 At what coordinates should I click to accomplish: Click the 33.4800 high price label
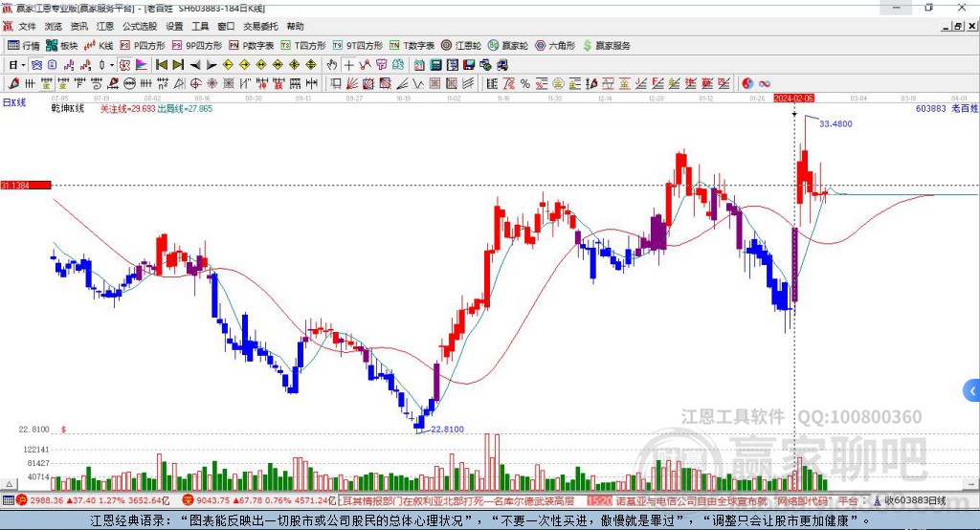tap(835, 123)
